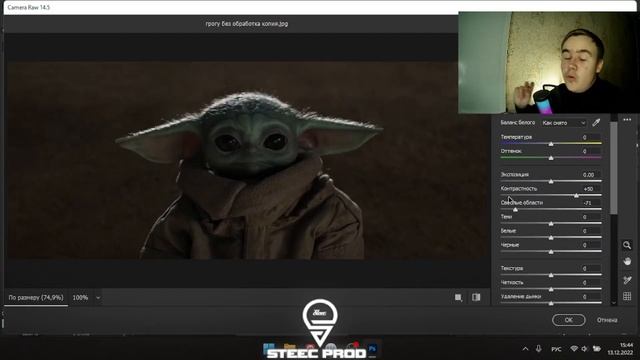This screenshot has height=360, width=640.
Task: Click the Оттенок tint slider handle
Action: point(551,158)
